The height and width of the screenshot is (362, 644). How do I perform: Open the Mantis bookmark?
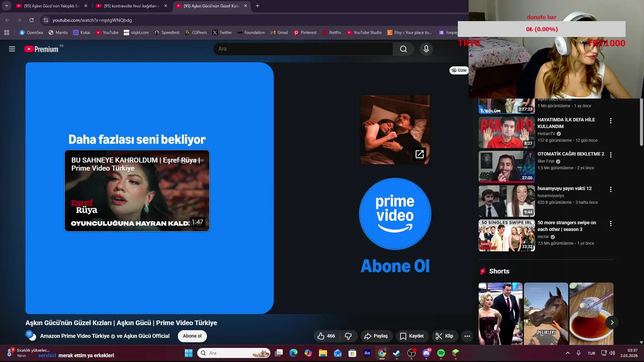tap(58, 32)
